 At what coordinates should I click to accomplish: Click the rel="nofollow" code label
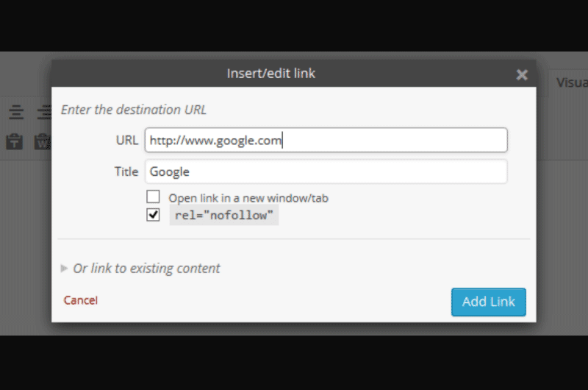click(224, 215)
